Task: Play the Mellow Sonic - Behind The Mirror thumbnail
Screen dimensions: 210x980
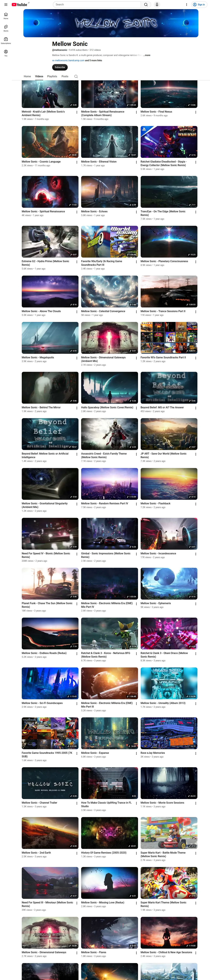Action: pyautogui.click(x=50, y=388)
